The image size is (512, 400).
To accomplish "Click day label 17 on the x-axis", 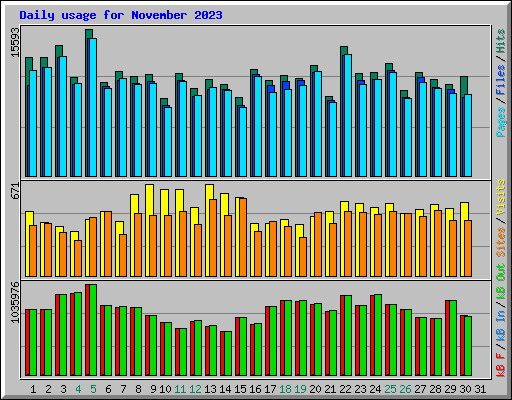I will [270, 389].
